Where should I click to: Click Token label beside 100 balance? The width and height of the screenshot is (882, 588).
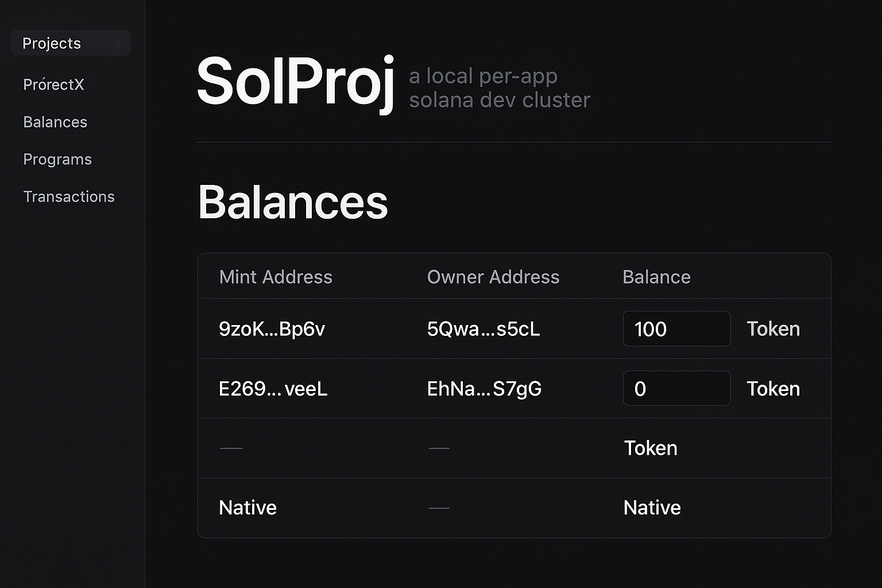pyautogui.click(x=773, y=329)
